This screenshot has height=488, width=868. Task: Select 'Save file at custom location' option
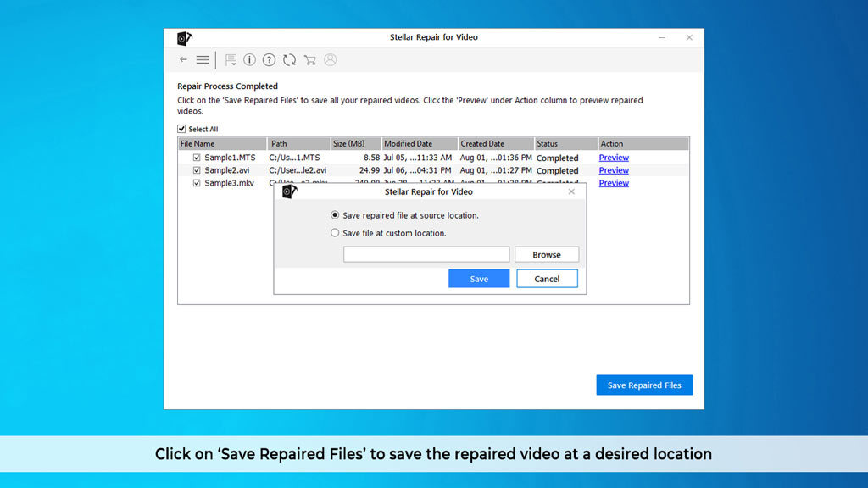(335, 233)
